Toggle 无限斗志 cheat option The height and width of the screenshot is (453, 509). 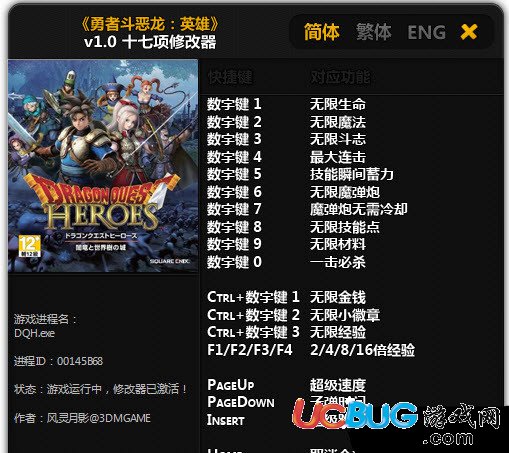coord(338,139)
